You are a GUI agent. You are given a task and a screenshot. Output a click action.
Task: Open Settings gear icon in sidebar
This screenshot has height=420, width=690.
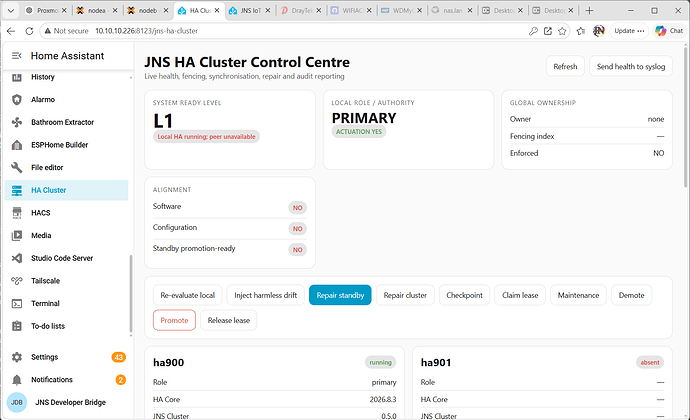tap(17, 357)
